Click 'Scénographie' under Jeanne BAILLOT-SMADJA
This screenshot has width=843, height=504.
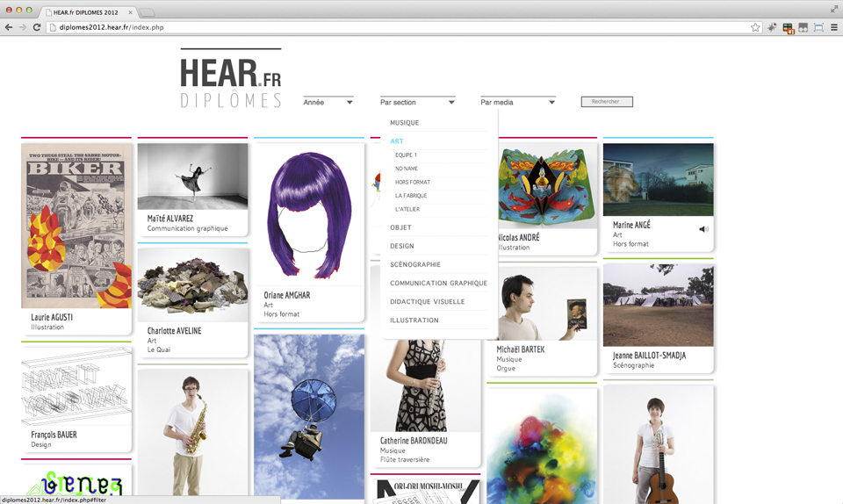tap(634, 365)
